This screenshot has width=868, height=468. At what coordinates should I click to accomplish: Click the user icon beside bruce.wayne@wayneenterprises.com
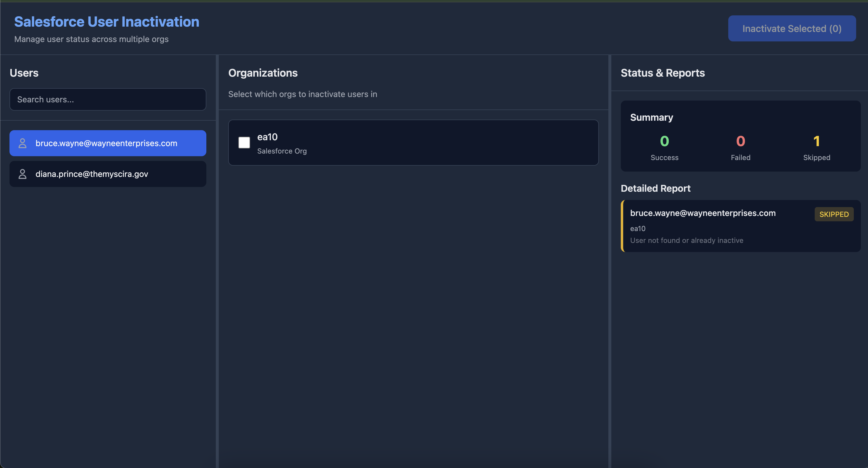(x=22, y=143)
